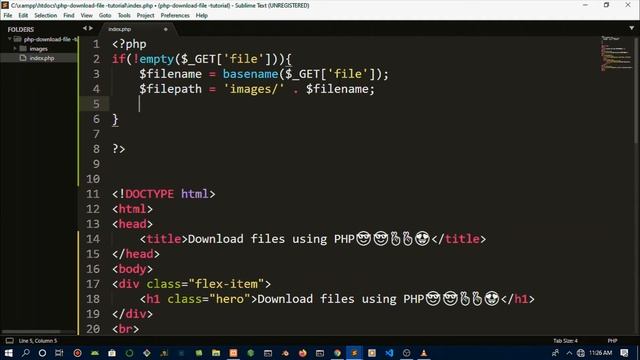Open the PHP syntax selector in status bar
The height and width of the screenshot is (360, 640).
click(x=612, y=340)
